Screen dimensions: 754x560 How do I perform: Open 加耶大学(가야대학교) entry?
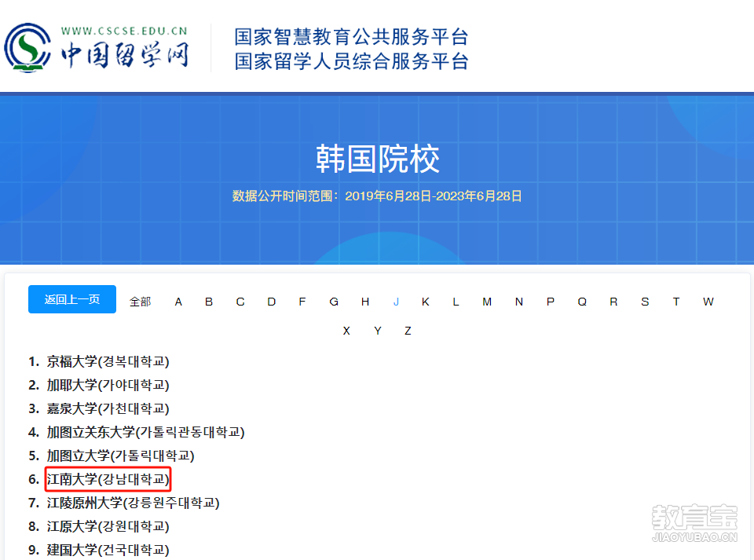(108, 385)
